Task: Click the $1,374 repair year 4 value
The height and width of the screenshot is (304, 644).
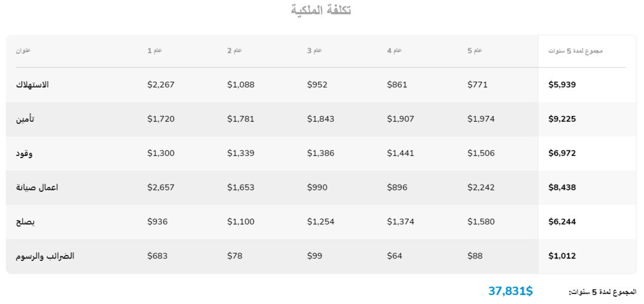Action: [x=401, y=222]
